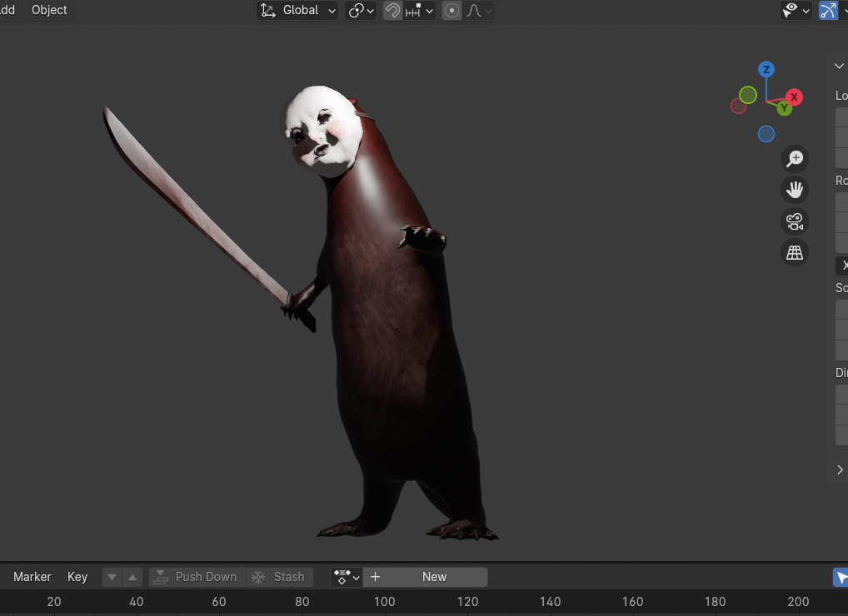Open the Object menu
Viewport: 848px width, 616px height.
[49, 10]
